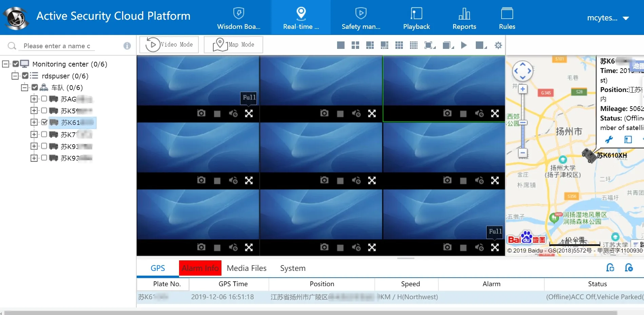
Task: Collapse the rdspuser tree node
Action: point(15,76)
